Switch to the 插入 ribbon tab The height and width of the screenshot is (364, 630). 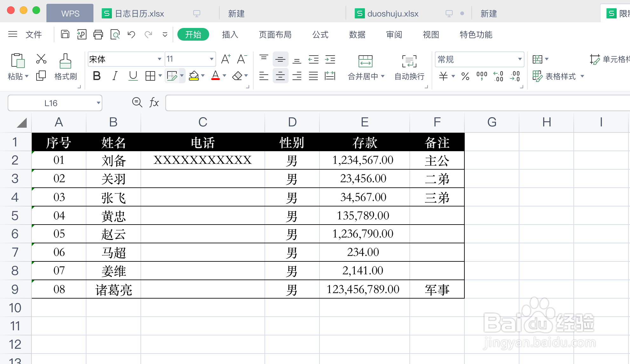pos(230,35)
